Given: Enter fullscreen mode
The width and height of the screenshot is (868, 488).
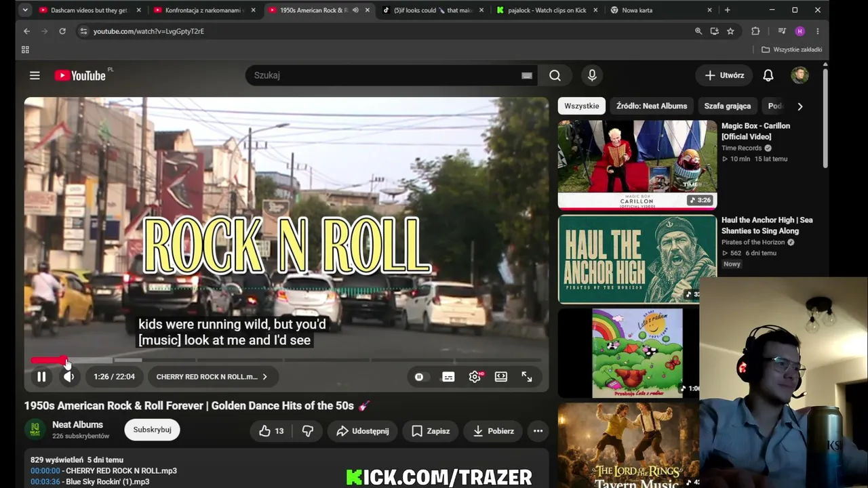Looking at the screenshot, I should click(527, 377).
